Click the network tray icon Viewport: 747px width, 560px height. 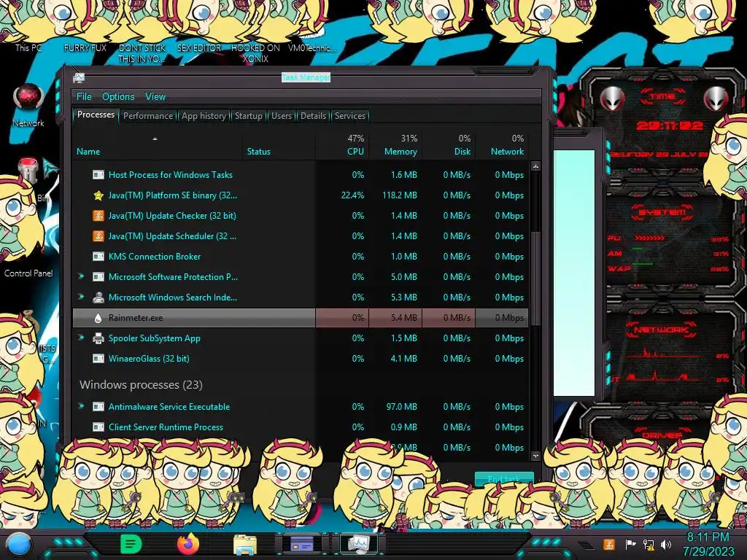(x=649, y=545)
